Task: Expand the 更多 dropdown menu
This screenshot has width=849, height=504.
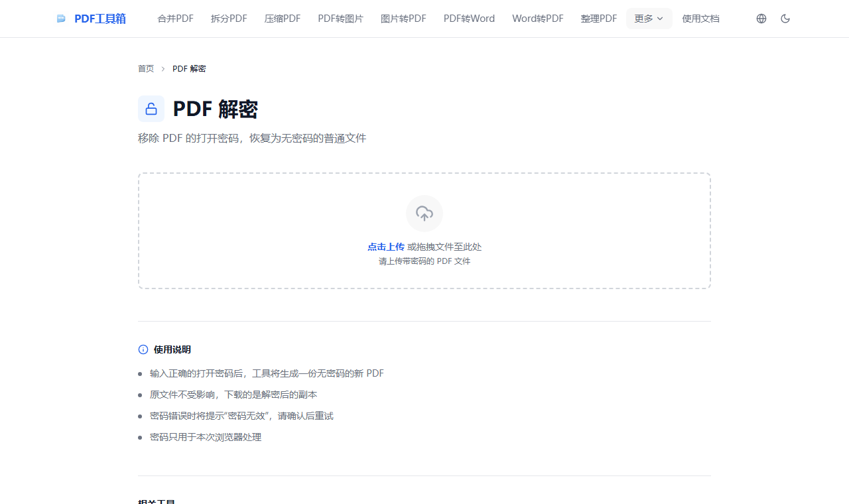Action: 649,19
